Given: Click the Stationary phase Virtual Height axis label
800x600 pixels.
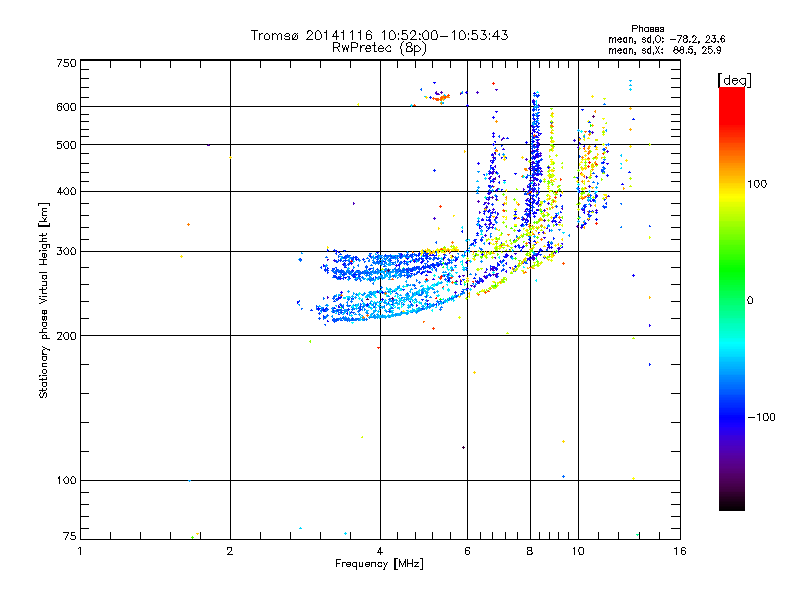Looking at the screenshot, I should point(44,302).
